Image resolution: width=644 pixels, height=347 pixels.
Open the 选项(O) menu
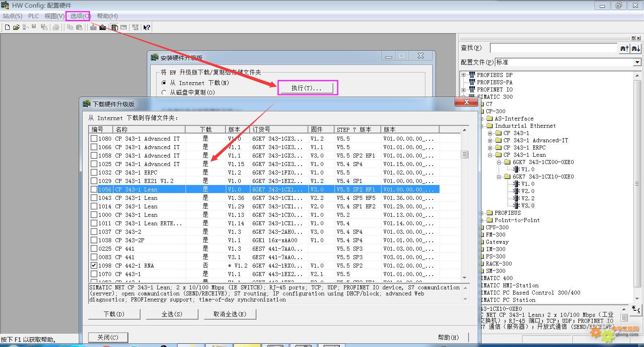[x=80, y=16]
